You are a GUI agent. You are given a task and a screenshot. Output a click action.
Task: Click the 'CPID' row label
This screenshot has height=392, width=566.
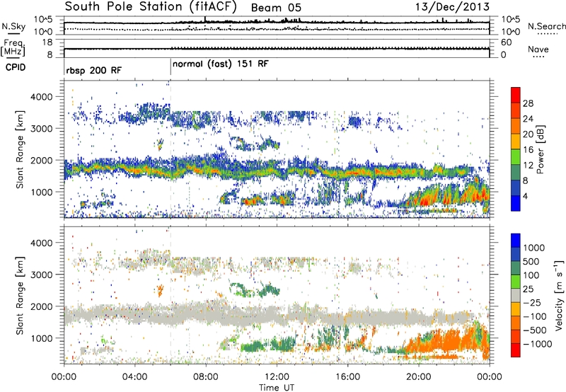pyautogui.click(x=16, y=67)
